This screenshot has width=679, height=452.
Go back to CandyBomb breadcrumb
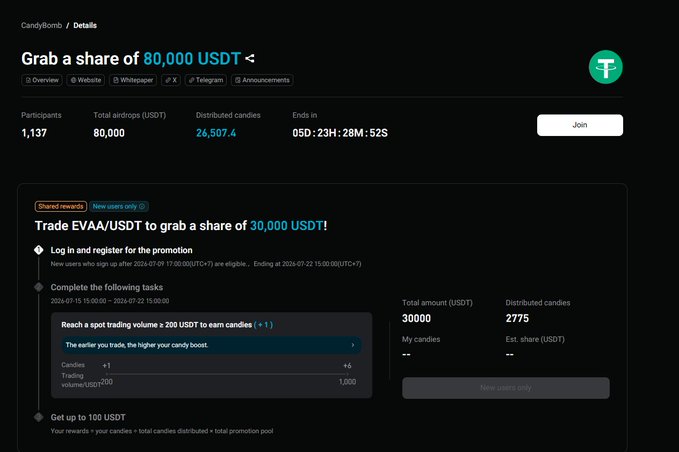(42, 26)
